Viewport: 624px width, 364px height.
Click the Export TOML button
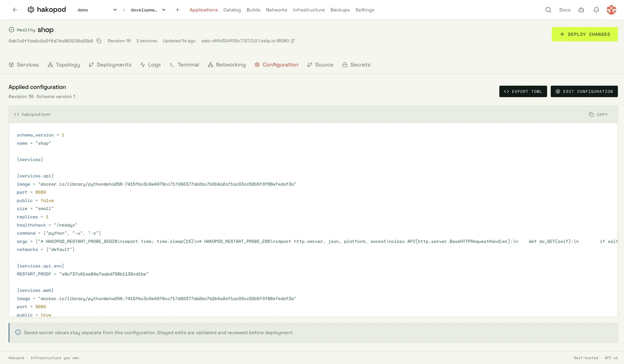pos(523,91)
